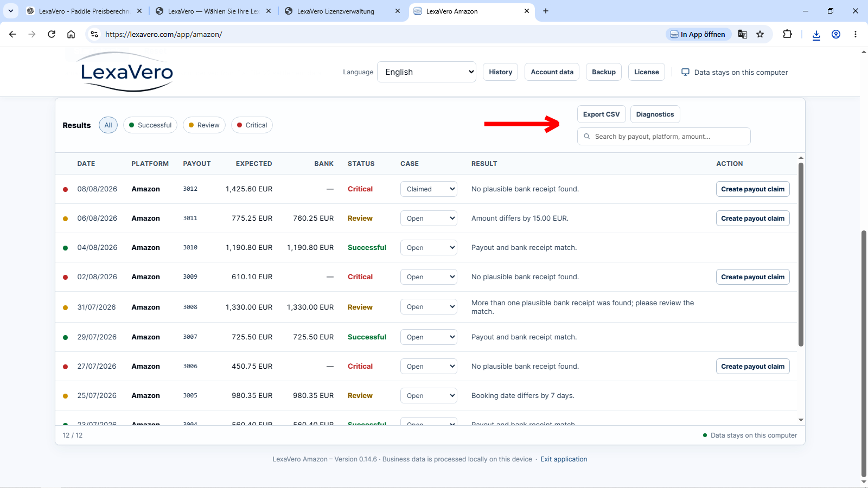Open case dropdown for payout 3011
The width and height of the screenshot is (868, 488).
[429, 219]
